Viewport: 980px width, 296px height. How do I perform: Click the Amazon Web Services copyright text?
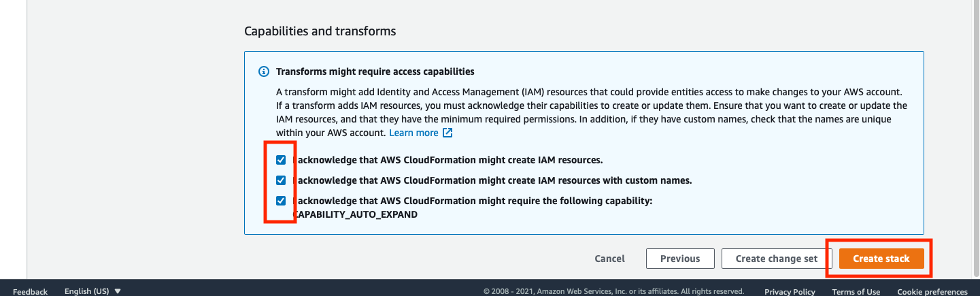click(613, 291)
